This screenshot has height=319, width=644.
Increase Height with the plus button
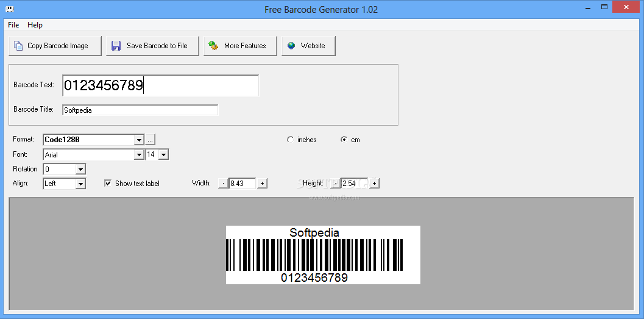[x=374, y=184]
